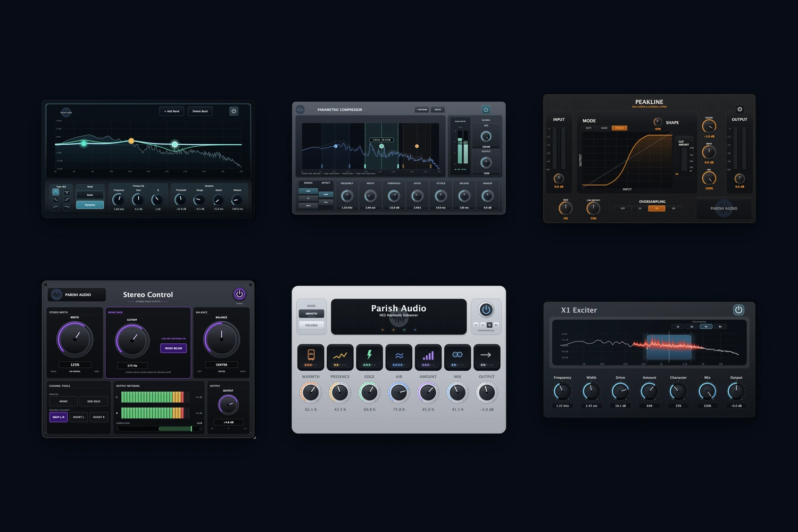This screenshot has height=532, width=798.
Task: Click the Warmth icon in the Harmonic Enhancer
Action: click(311, 355)
